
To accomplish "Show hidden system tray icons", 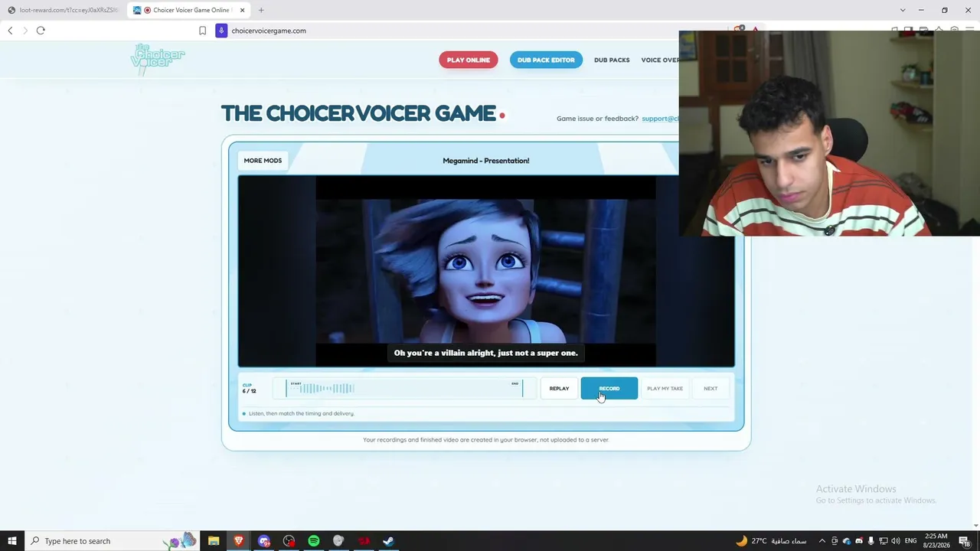I will (822, 541).
